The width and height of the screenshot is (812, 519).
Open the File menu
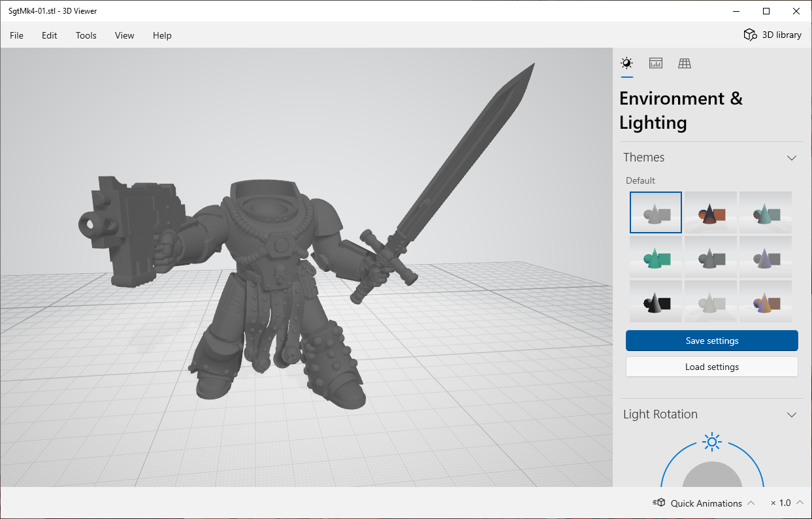(x=16, y=35)
